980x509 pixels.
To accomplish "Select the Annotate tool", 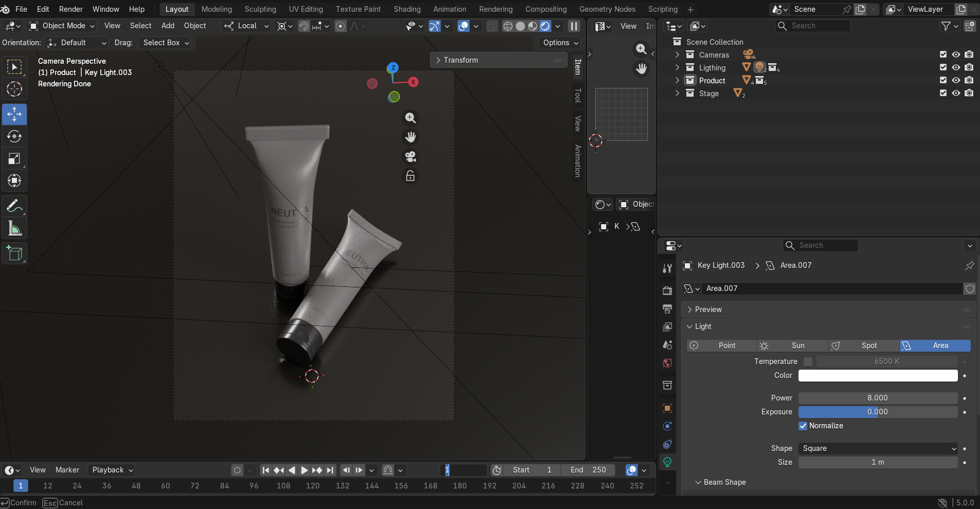I will coord(14,206).
